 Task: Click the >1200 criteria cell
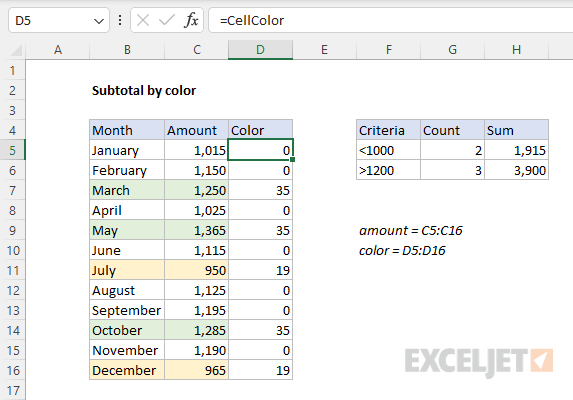coord(388,170)
